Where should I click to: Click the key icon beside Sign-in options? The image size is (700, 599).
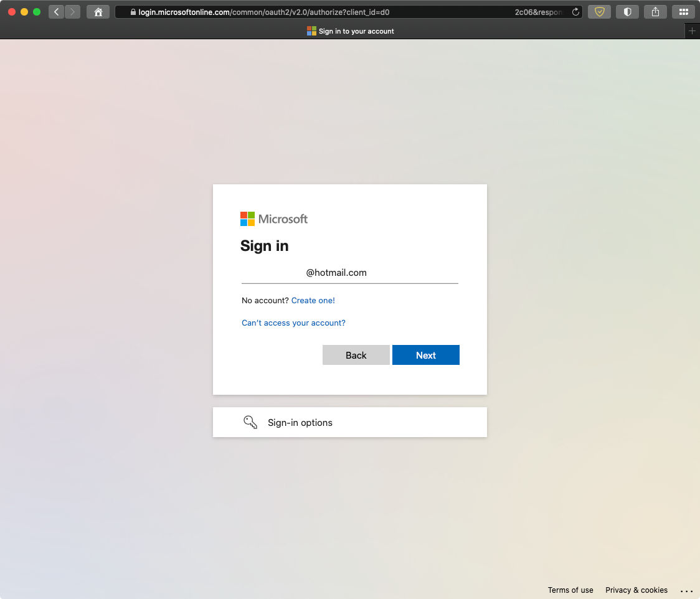tap(250, 422)
